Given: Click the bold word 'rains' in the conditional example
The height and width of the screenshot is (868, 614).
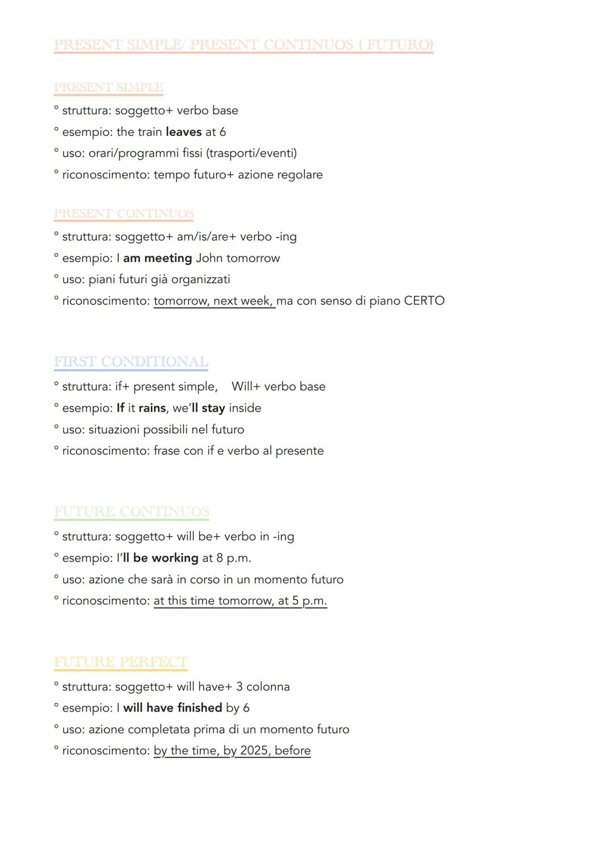Looking at the screenshot, I should (x=152, y=408).
